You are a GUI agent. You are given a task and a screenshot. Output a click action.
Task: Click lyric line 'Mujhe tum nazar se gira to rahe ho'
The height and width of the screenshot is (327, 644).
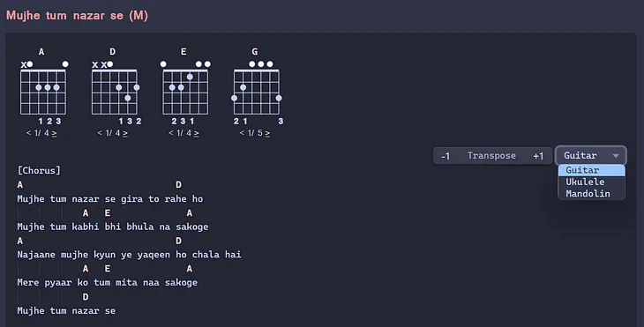pyautogui.click(x=110, y=199)
